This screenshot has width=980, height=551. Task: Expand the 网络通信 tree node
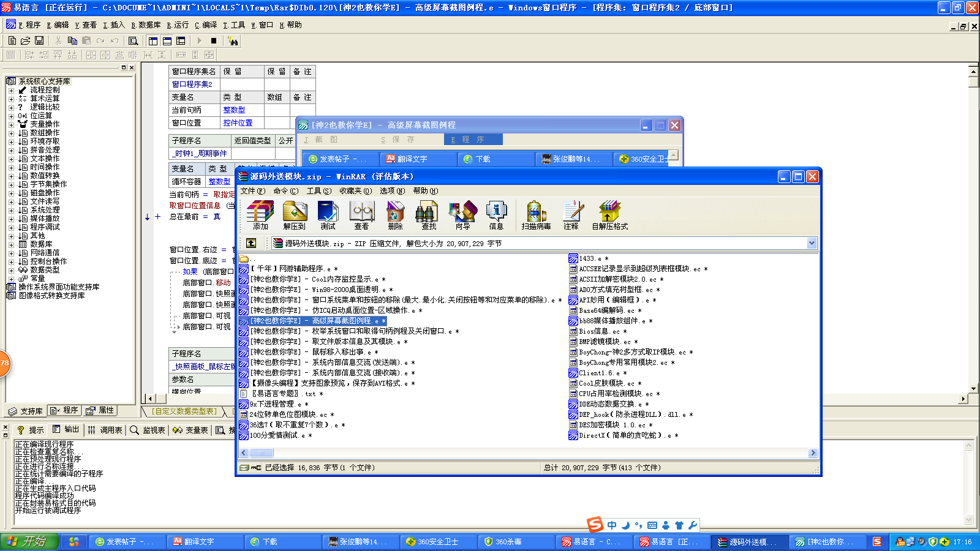[x=11, y=253]
